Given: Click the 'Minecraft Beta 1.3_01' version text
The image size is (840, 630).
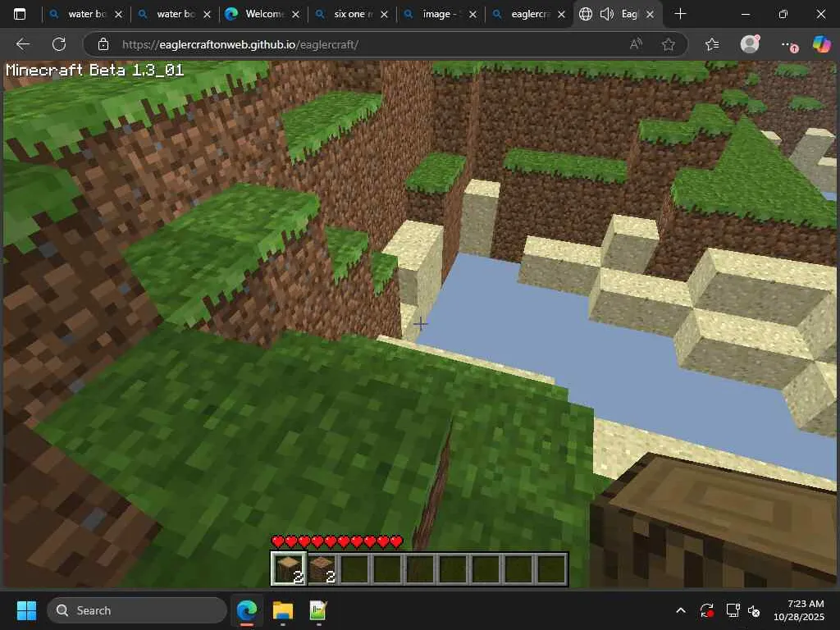Looking at the screenshot, I should [95, 71].
